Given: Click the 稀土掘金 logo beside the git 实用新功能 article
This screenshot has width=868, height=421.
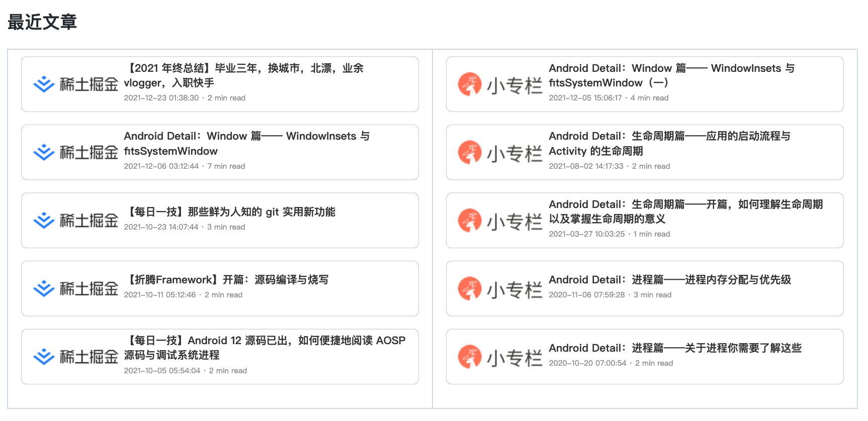Looking at the screenshot, I should 75,220.
